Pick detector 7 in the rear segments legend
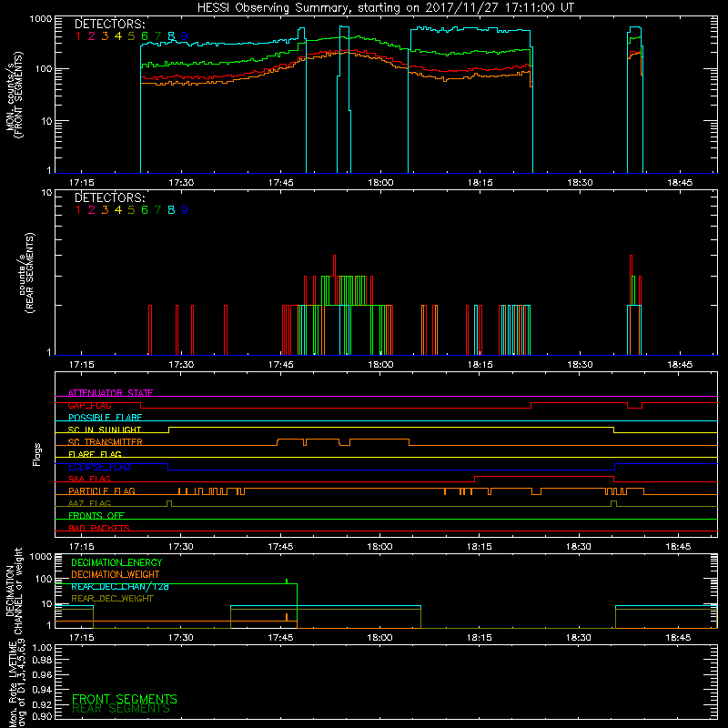Screen dimensions: 728x728 [157, 210]
